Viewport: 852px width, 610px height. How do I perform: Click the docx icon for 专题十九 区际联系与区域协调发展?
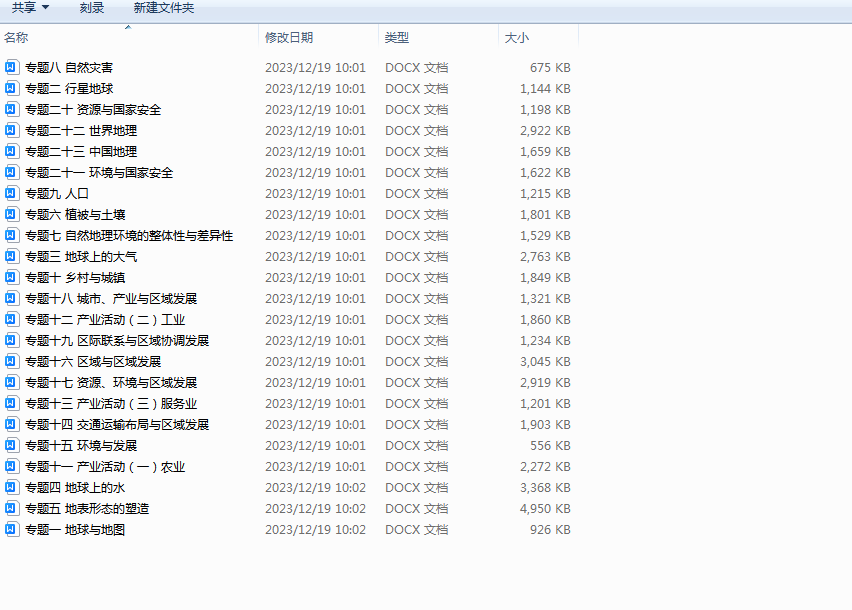pos(11,341)
